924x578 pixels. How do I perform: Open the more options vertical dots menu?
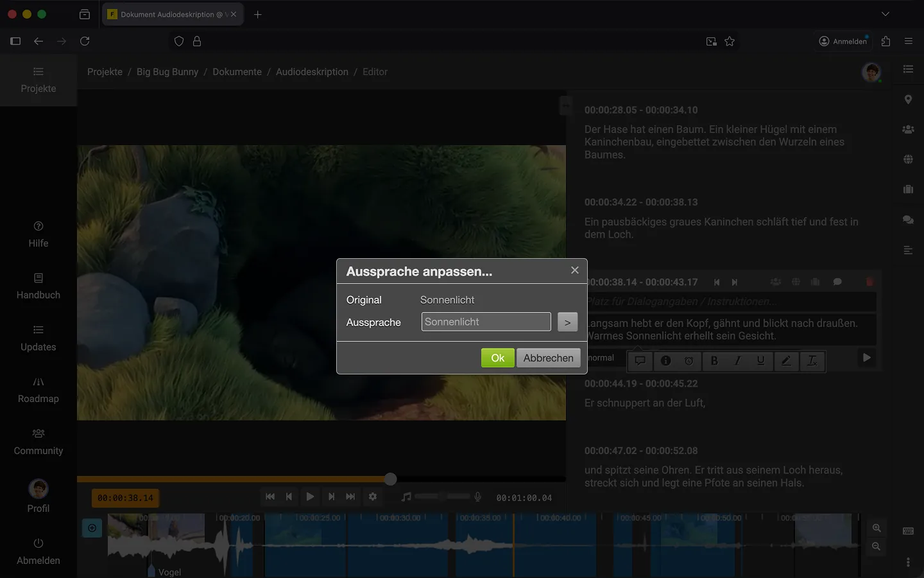[908, 562]
